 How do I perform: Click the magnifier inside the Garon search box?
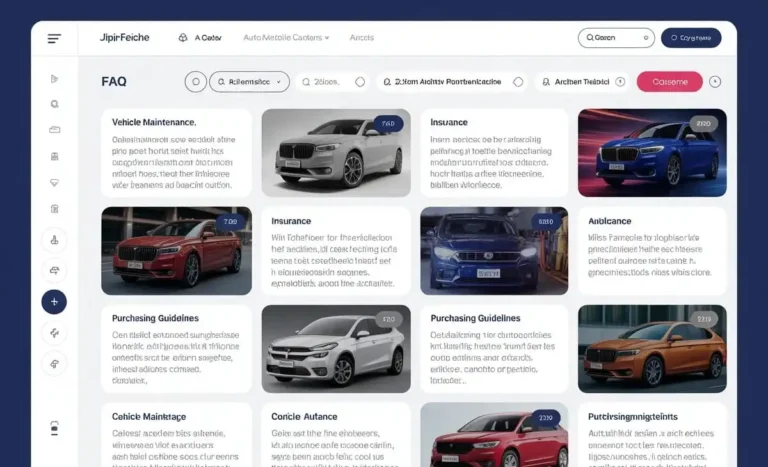(x=590, y=38)
